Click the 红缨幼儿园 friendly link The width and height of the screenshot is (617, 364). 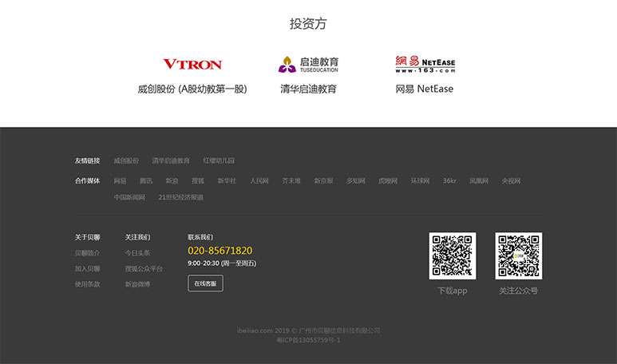point(219,160)
